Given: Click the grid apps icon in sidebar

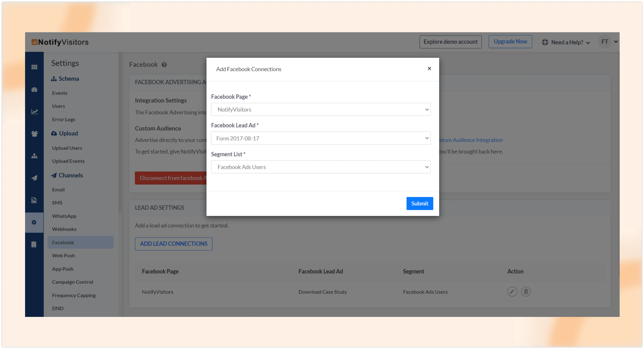Looking at the screenshot, I should click(x=34, y=67).
